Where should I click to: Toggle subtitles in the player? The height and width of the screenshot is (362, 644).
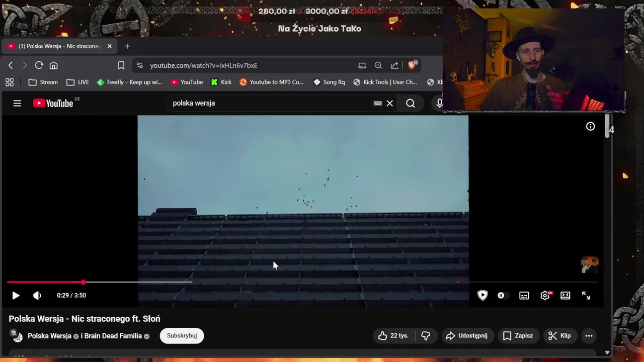click(524, 296)
